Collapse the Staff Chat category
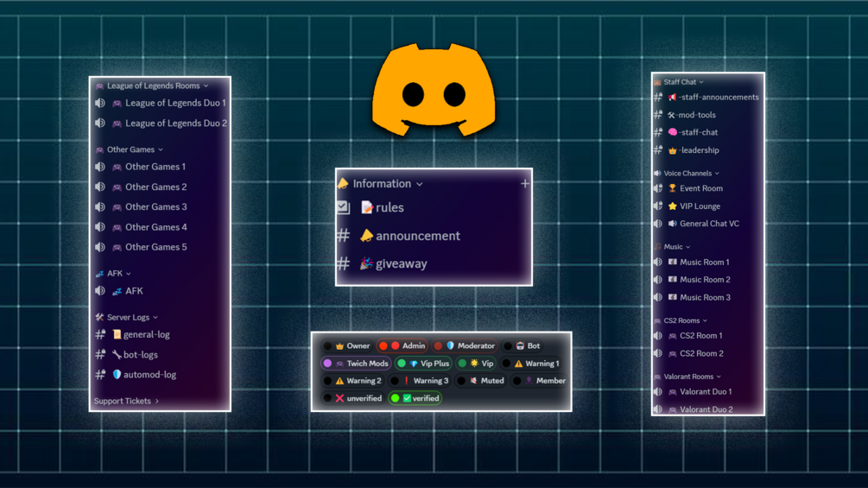The width and height of the screenshot is (868, 488). pyautogui.click(x=679, y=82)
